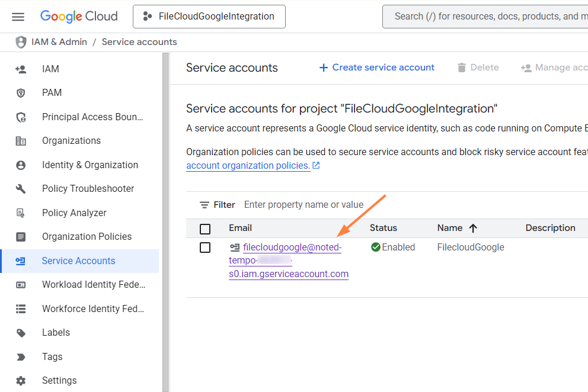The image size is (588, 392).
Task: Open the FileCloudGoogleIntegration project picker
Action: pos(209,17)
